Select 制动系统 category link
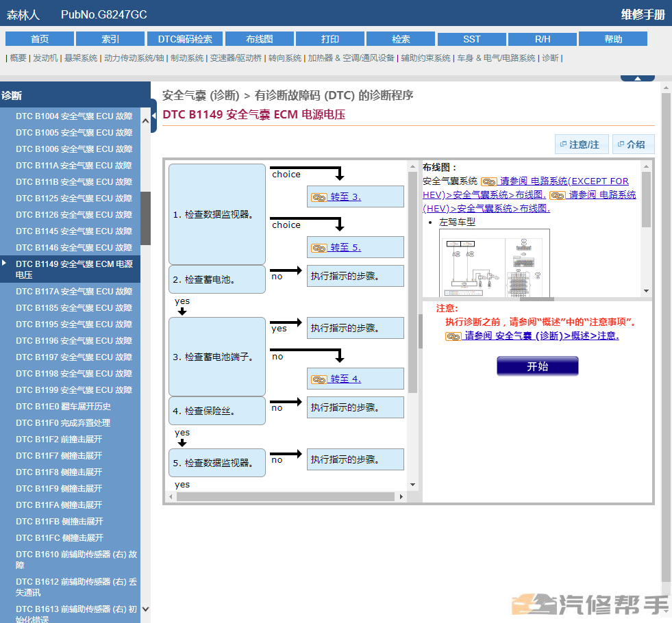The image size is (672, 623). coord(187,58)
